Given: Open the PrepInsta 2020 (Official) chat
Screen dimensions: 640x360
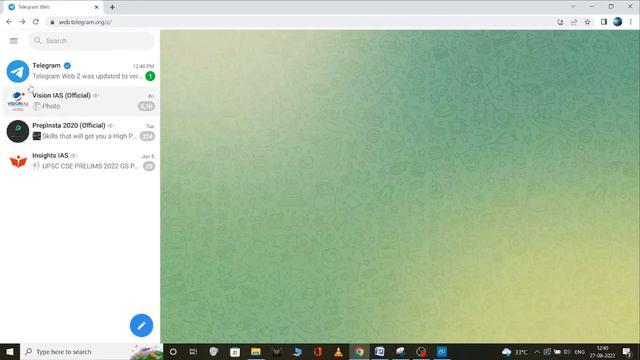Looking at the screenshot, I should (x=80, y=131).
